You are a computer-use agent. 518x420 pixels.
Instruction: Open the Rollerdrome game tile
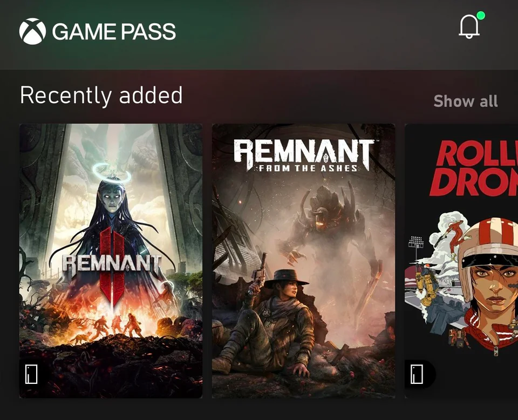[461, 261]
